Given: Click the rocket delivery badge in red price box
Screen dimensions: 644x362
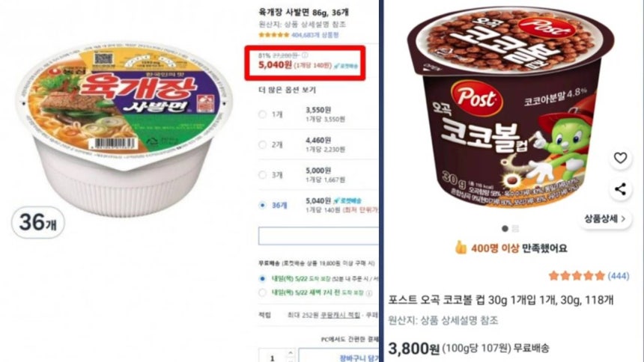Looking at the screenshot, I should [x=346, y=66].
